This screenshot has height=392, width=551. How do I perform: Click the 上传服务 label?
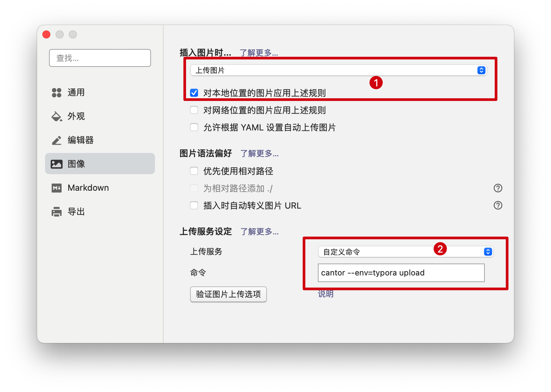click(206, 252)
